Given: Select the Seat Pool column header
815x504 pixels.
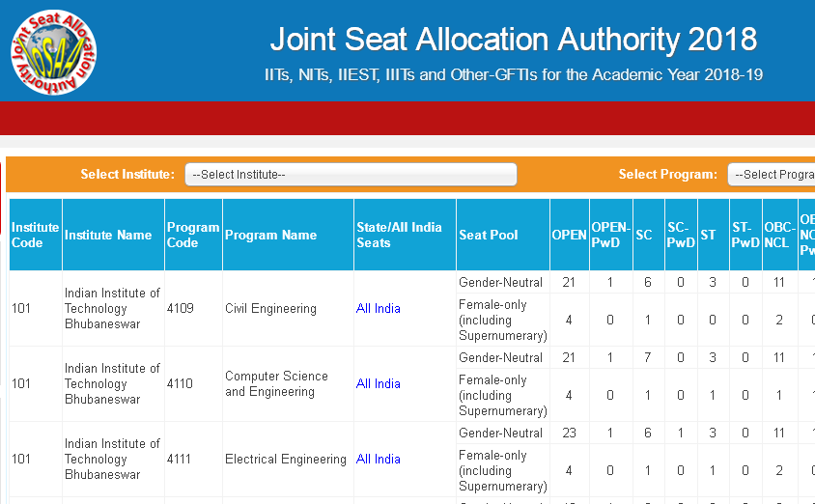Looking at the screenshot, I should (489, 235).
